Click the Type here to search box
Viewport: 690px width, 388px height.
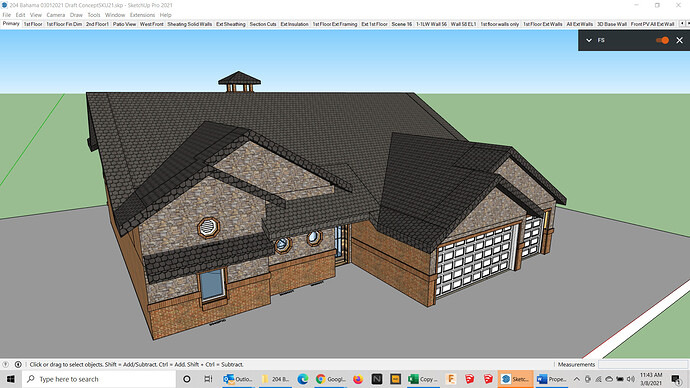pos(99,379)
